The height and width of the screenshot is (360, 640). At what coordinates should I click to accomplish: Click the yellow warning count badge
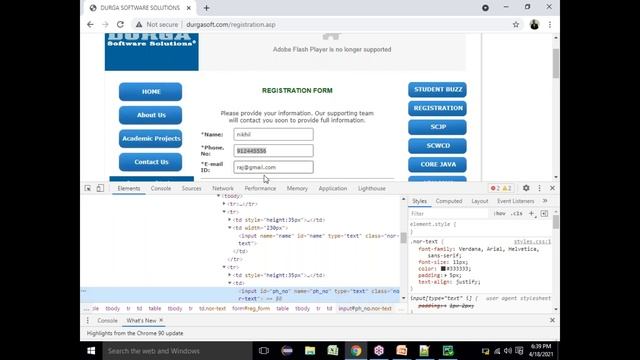pyautogui.click(x=507, y=188)
